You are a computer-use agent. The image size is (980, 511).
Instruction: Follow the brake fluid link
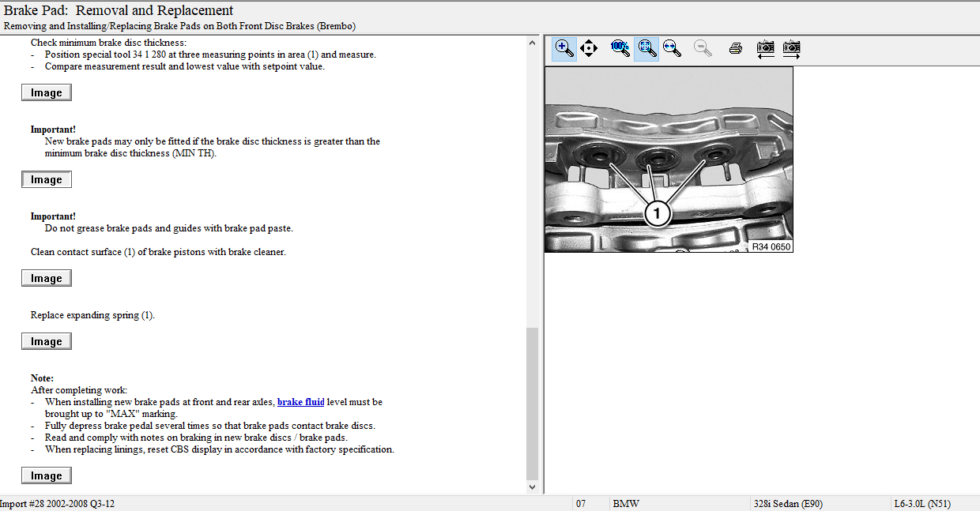point(301,402)
